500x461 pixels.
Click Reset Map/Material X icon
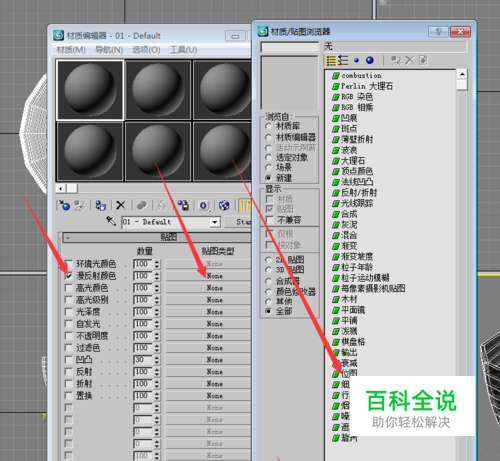pyautogui.click(x=121, y=206)
